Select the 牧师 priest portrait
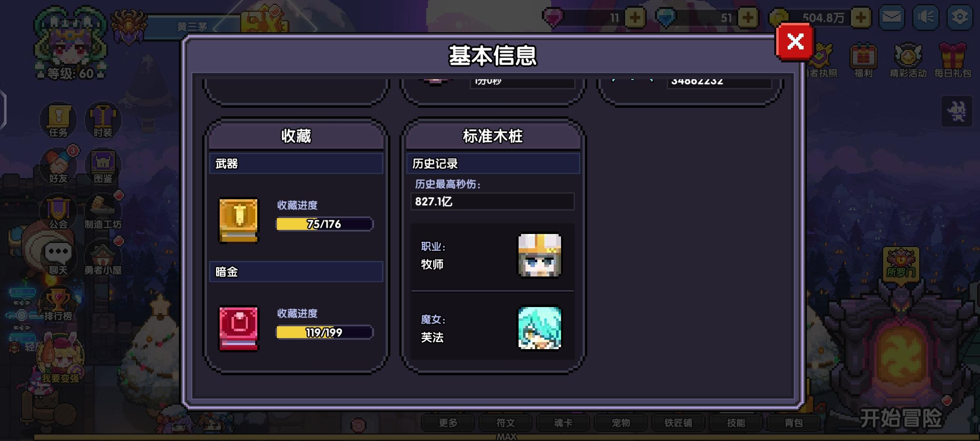Screen dimensions: 980x441 [x=539, y=256]
